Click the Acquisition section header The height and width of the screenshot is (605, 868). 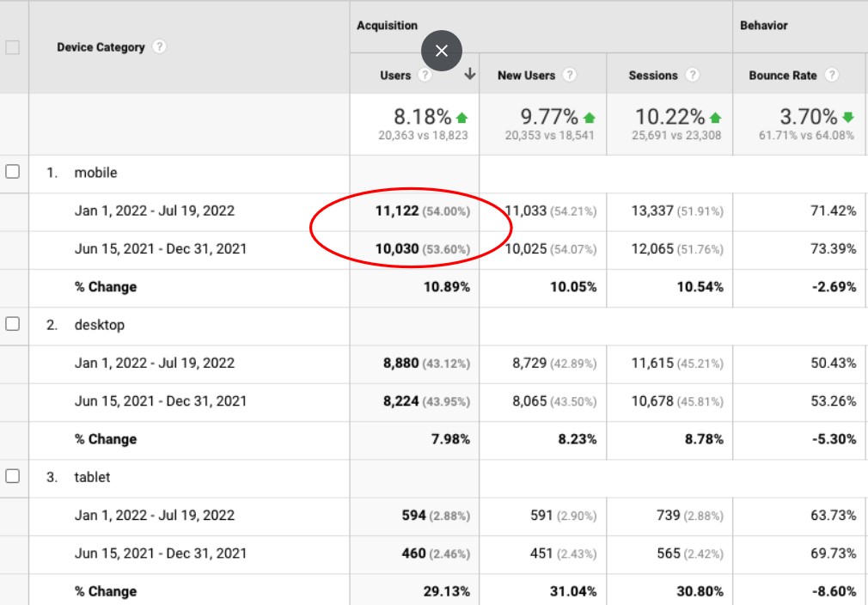[388, 26]
